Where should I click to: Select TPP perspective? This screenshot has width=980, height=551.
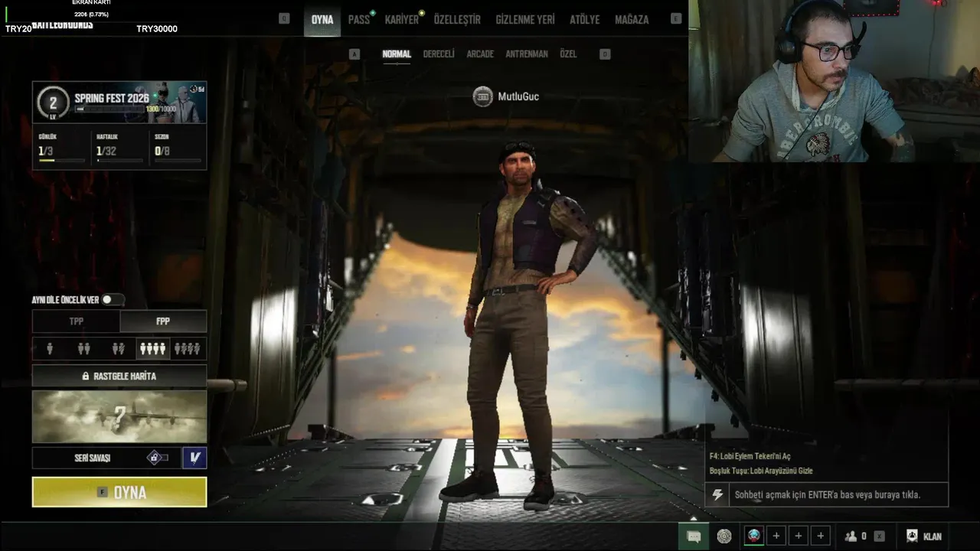coord(76,321)
